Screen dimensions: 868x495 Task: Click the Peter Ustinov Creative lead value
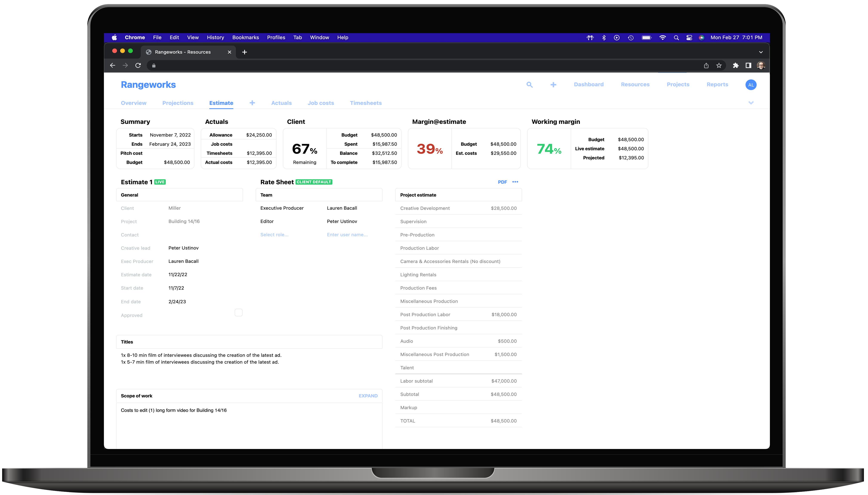click(x=183, y=248)
